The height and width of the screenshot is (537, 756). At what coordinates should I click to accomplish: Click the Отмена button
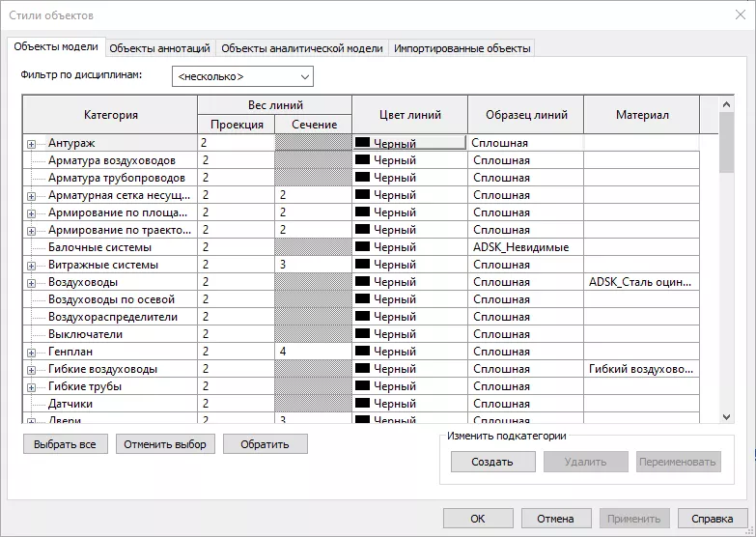pos(555,519)
